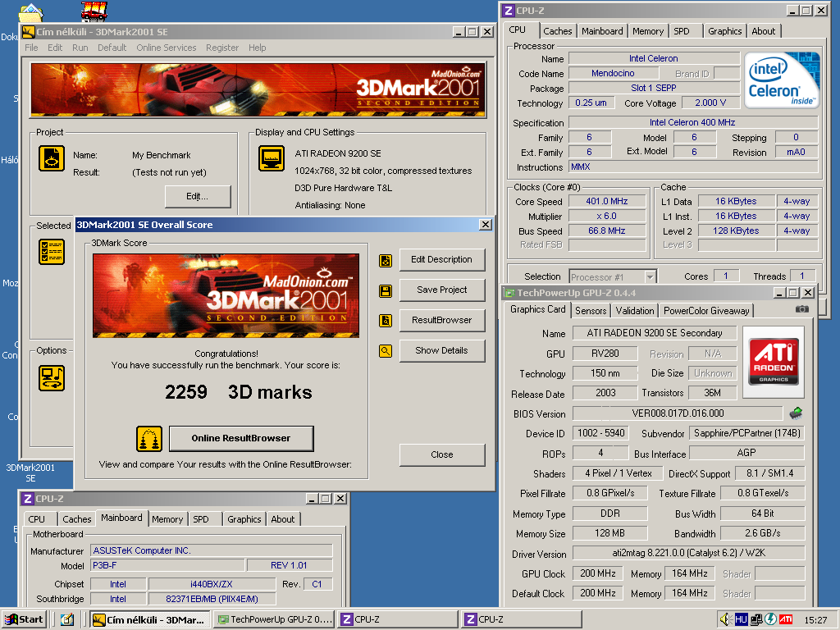Click the Cím nélküli 3DMark taskbar button
This screenshot has width=840, height=630.
coord(149,620)
